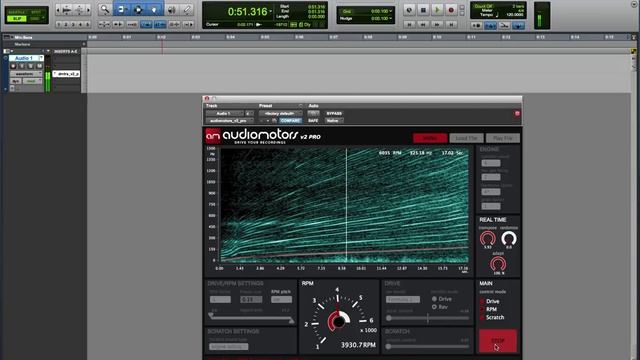This screenshot has width=640, height=360.
Task: Click the Tempo value 120.0000
Action: (515, 15)
